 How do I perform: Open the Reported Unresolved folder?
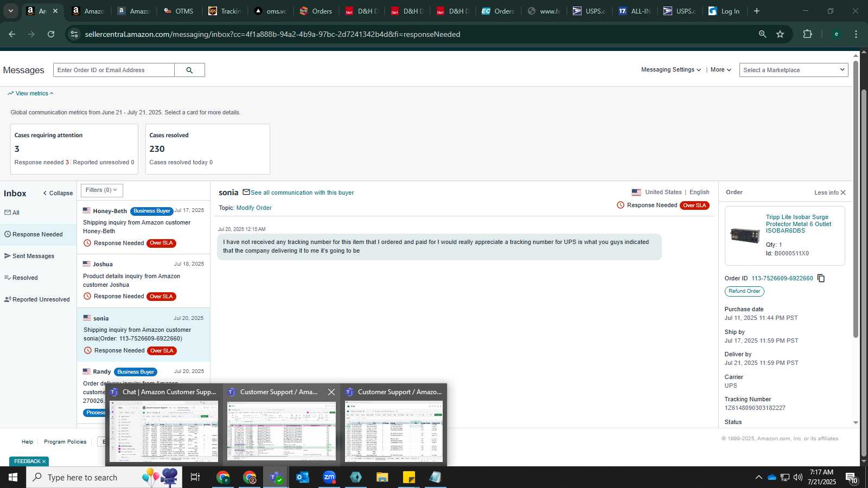[37, 299]
